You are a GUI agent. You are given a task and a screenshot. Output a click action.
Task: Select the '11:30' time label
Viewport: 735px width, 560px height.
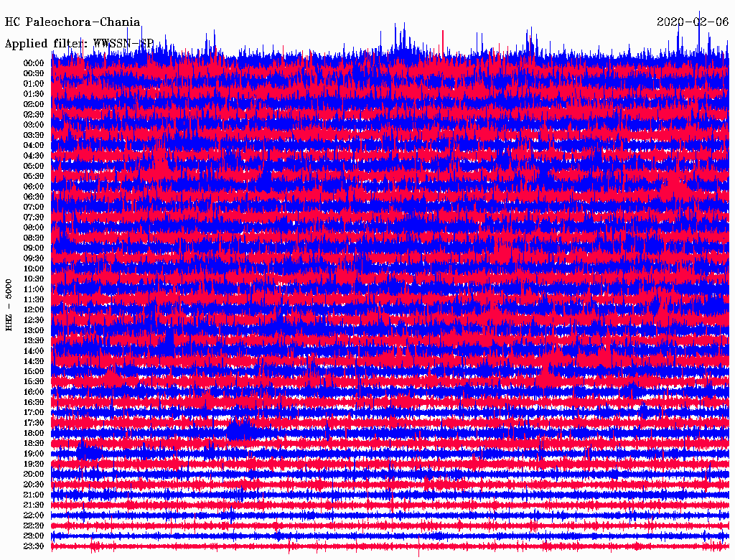click(x=34, y=299)
